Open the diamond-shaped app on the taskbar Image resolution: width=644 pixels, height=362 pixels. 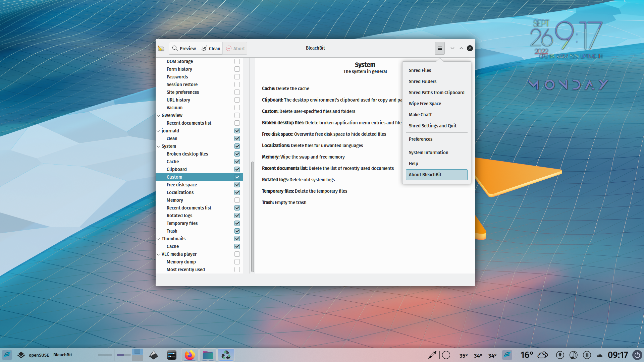tap(154, 355)
